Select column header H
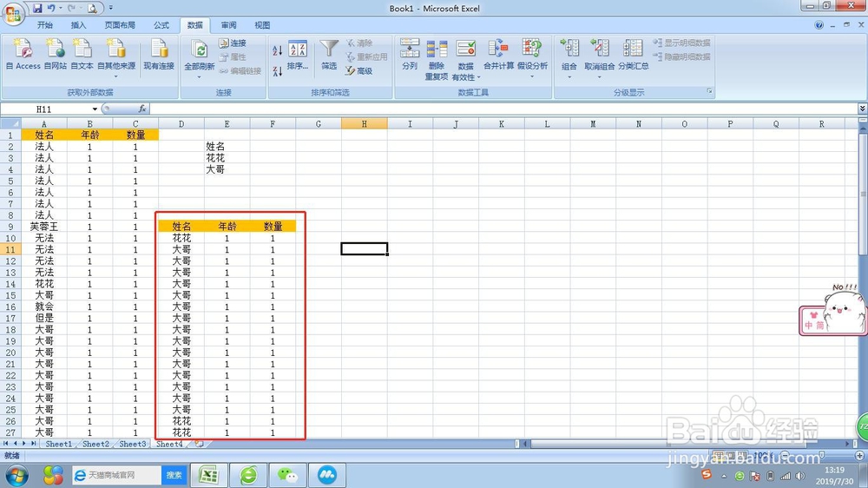The width and height of the screenshot is (868, 488). [x=364, y=123]
